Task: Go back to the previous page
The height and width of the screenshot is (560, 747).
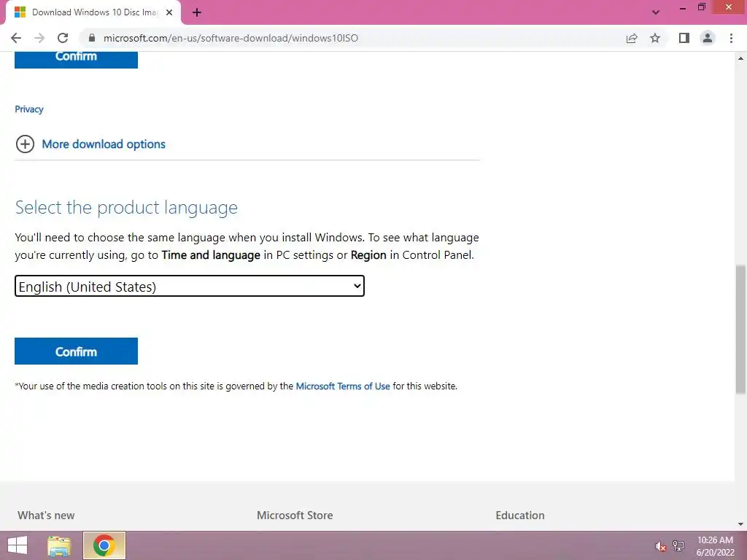Action: [16, 38]
